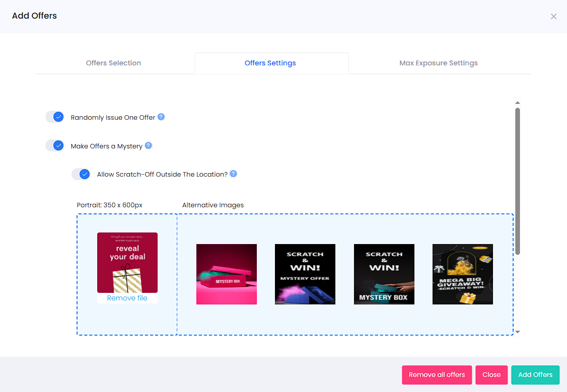The image size is (567, 392).
Task: Select the reveal your deal portrait image
Action: pyautogui.click(x=127, y=263)
